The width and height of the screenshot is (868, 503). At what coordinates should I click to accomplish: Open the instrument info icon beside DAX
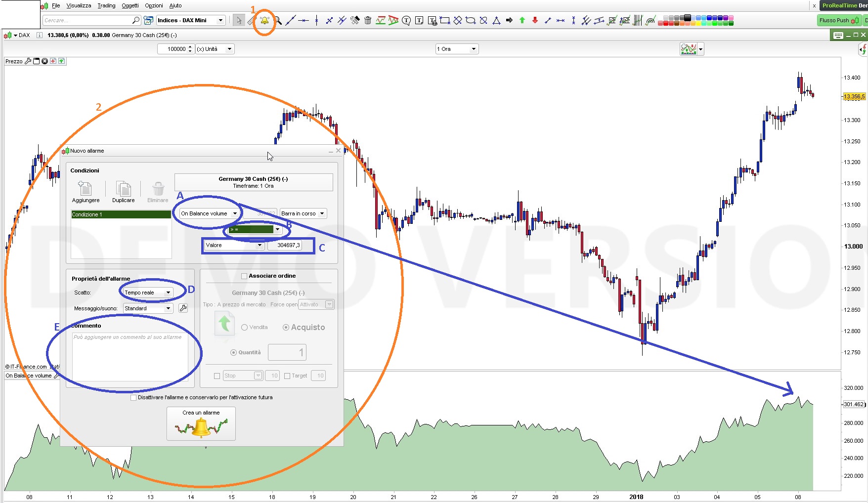point(40,35)
